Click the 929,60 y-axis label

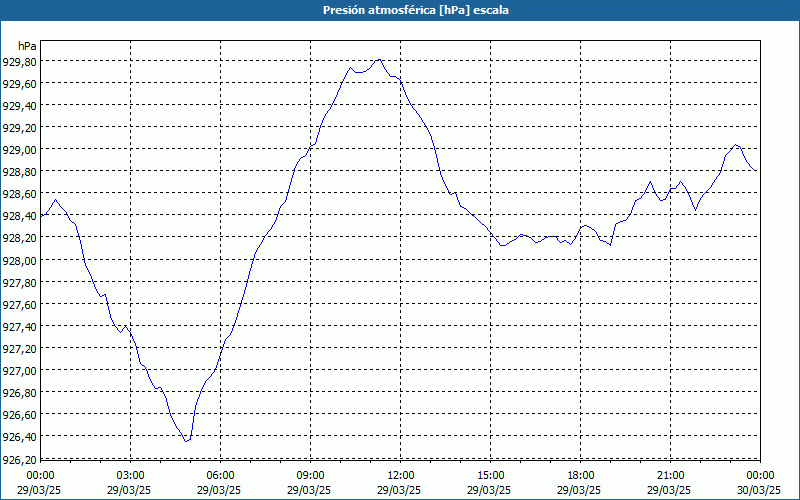pos(19,83)
